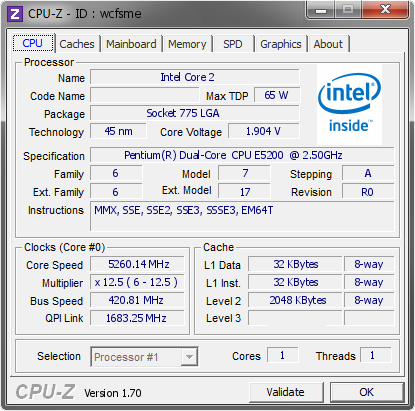Click the Specification field showing Pentium E5200
The width and height of the screenshot is (415, 411).
pyautogui.click(x=242, y=155)
